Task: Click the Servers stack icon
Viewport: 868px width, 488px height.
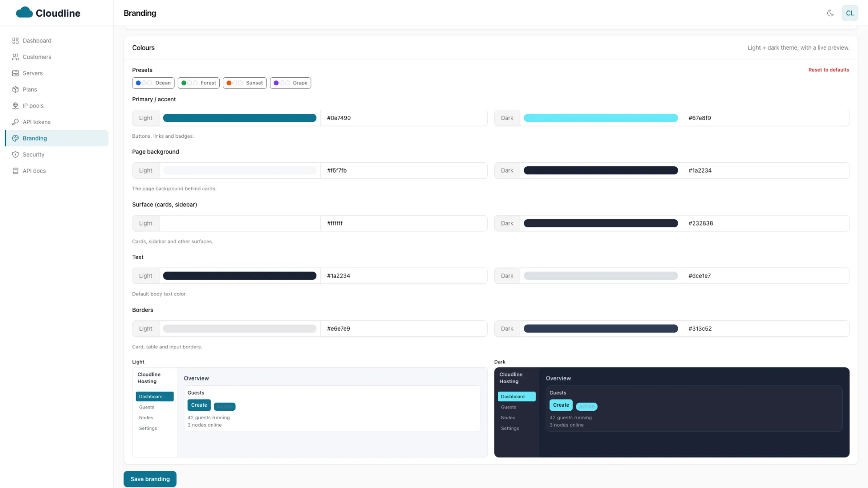Action: click(15, 73)
